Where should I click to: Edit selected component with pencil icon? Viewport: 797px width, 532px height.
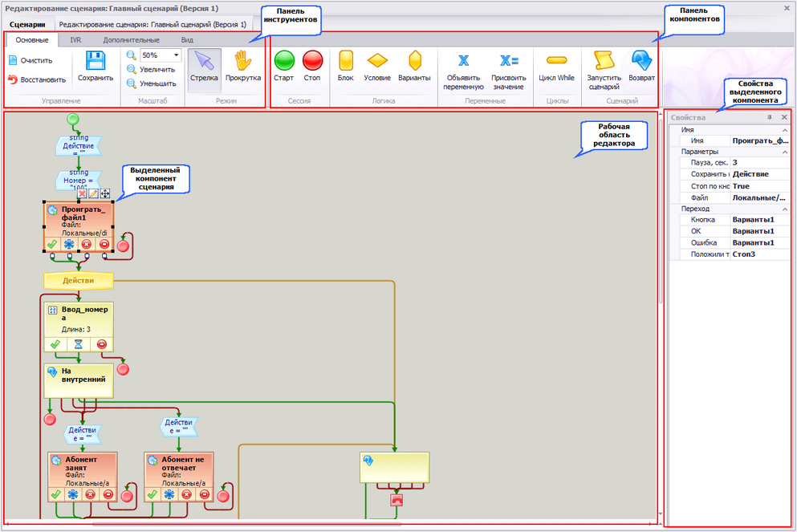94,193
